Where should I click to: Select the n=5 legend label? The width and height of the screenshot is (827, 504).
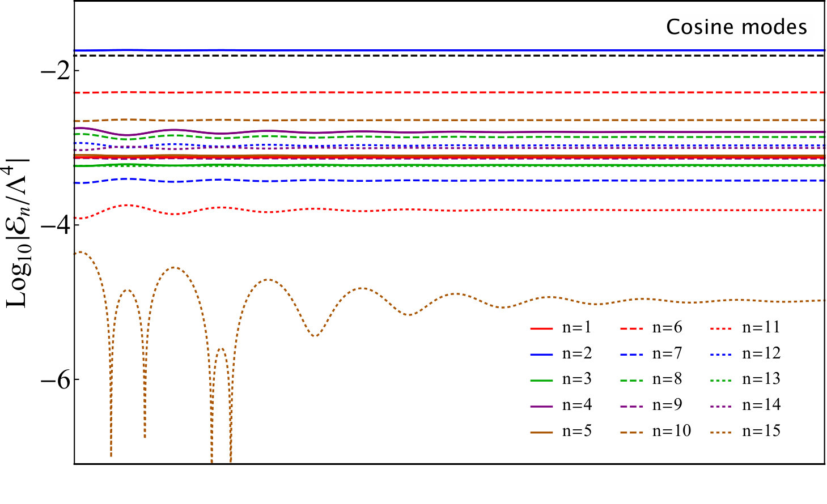(x=577, y=431)
